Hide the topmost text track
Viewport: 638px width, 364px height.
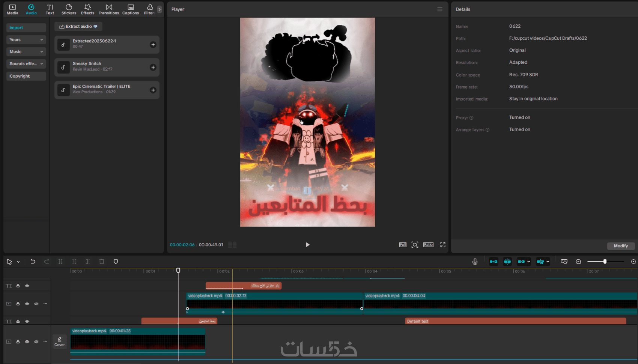[x=27, y=286]
